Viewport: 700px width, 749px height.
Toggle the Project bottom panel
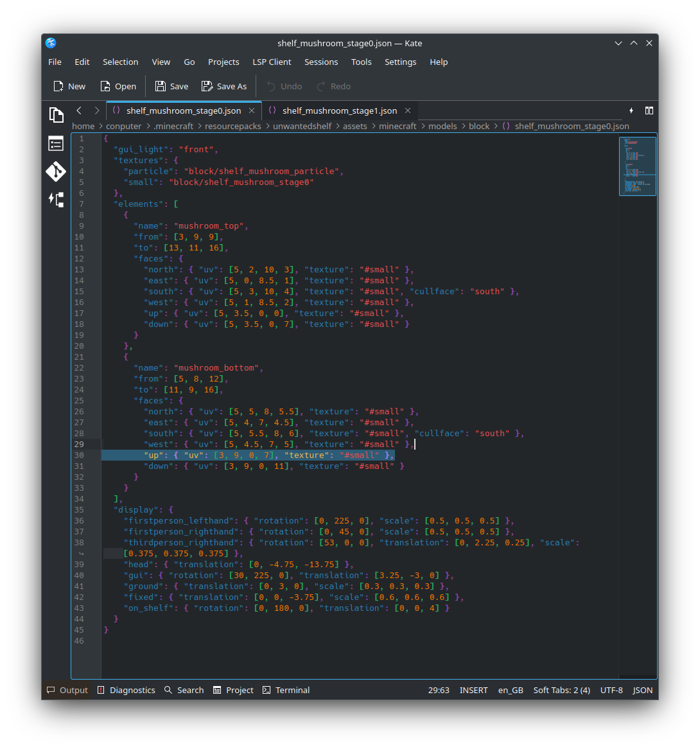[x=234, y=691]
